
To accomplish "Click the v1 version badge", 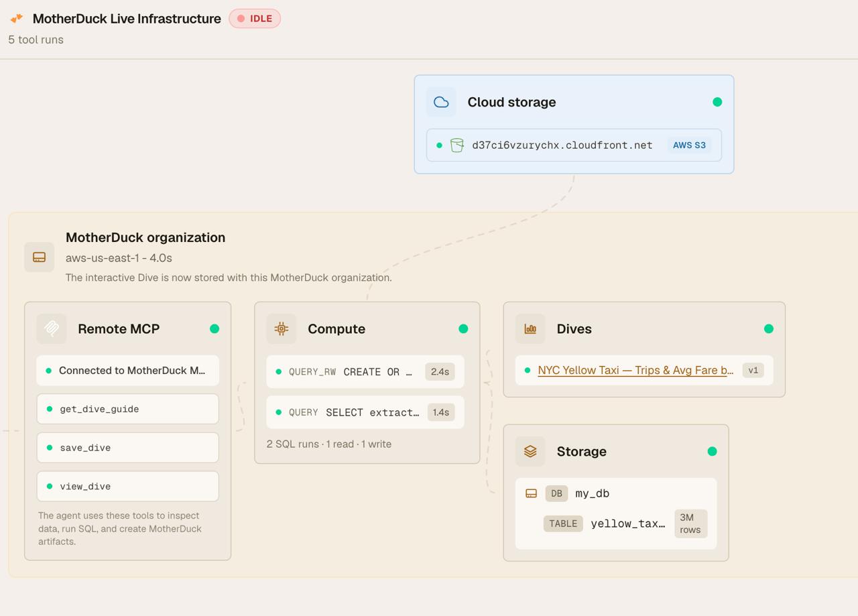I will coord(753,370).
